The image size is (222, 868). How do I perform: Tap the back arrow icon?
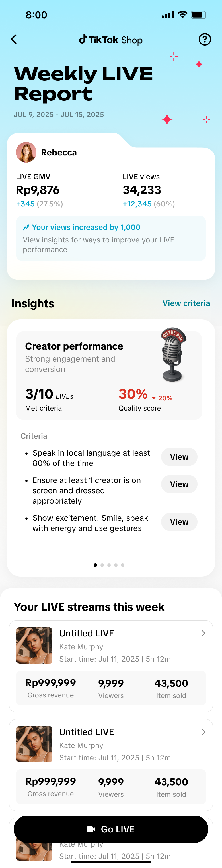pyautogui.click(x=14, y=39)
